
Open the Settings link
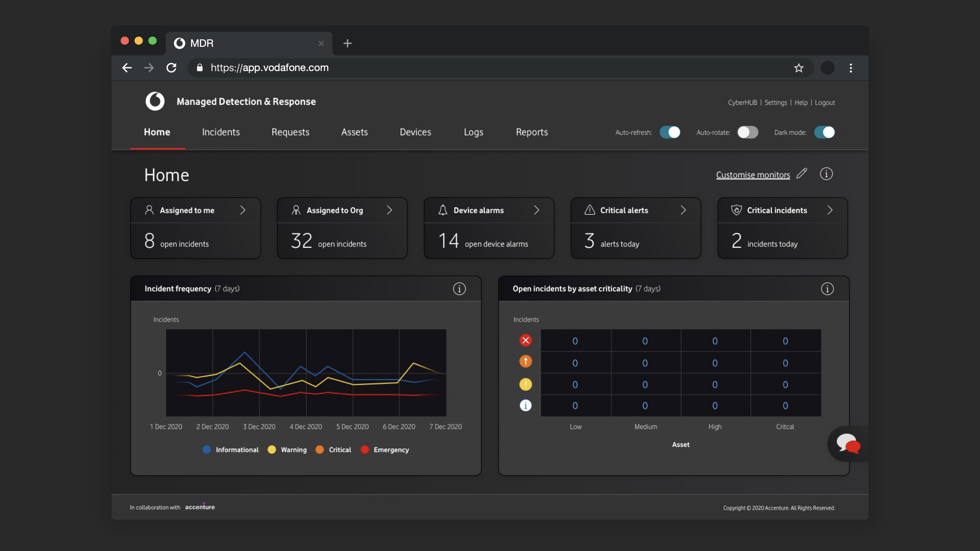pos(776,103)
